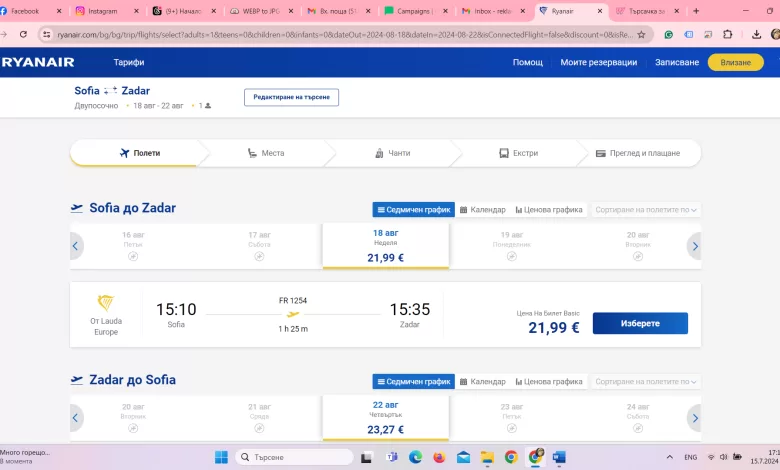Select the 24 авг return date
This screenshot has width=780, height=470.
pos(638,418)
